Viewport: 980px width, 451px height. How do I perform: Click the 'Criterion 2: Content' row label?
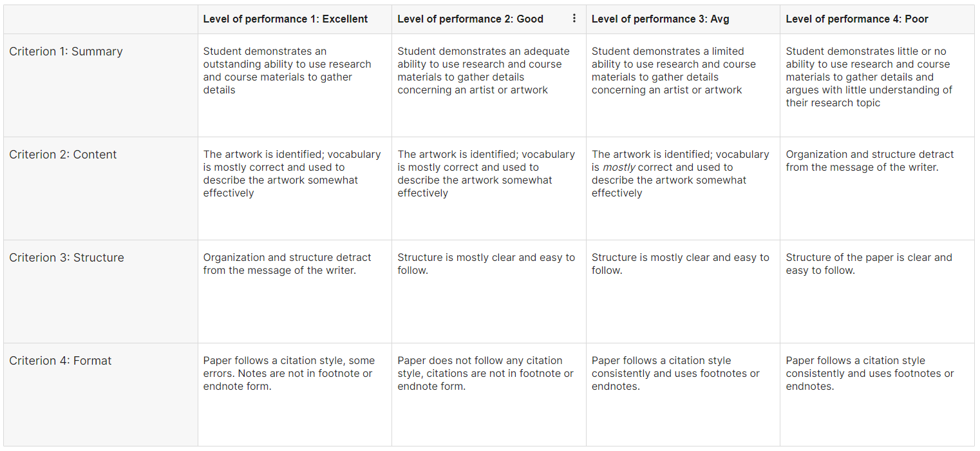pyautogui.click(x=63, y=155)
